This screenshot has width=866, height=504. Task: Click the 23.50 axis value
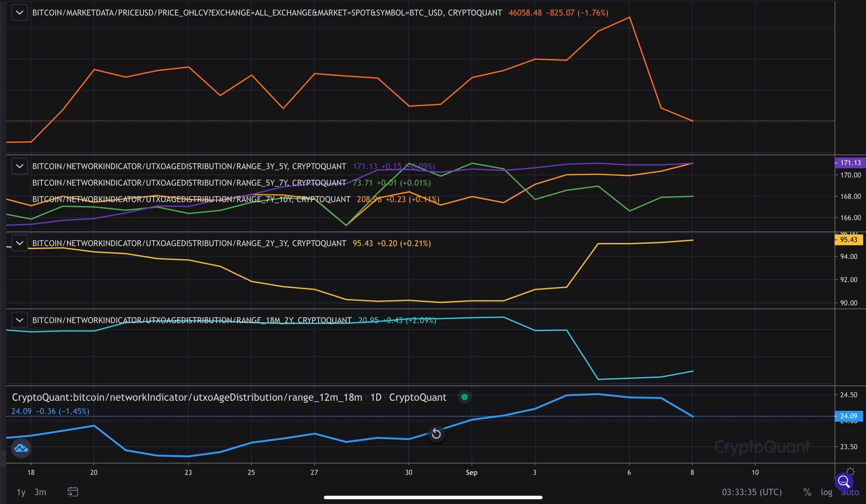click(x=848, y=447)
